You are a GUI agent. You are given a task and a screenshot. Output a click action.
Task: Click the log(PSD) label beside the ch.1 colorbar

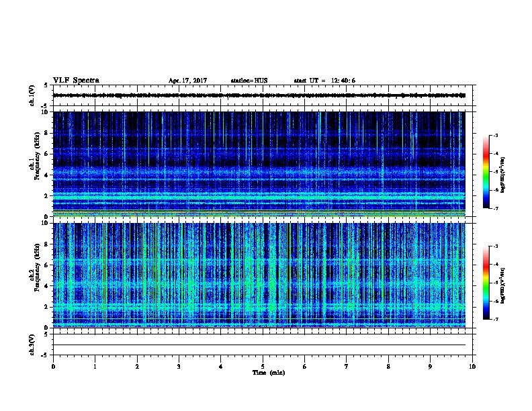[x=503, y=175]
